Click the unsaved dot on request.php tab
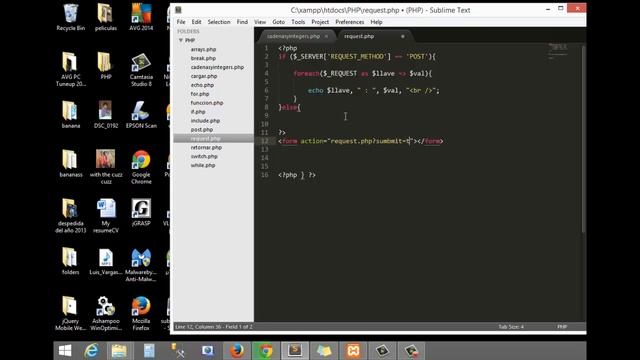Screen dimensions: 640x360 pyautogui.click(x=402, y=36)
